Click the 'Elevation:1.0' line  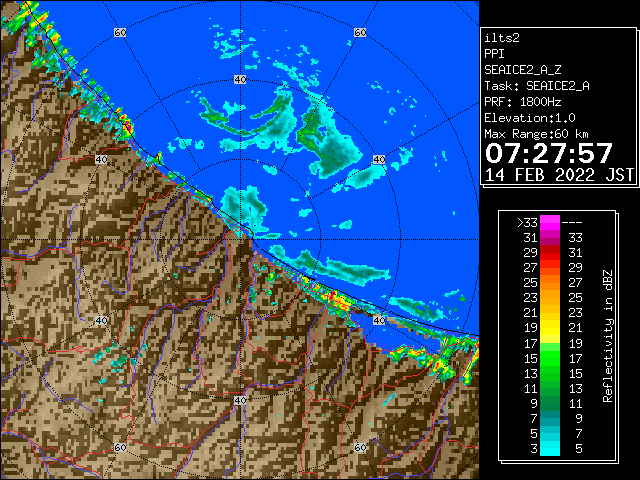[530, 118]
